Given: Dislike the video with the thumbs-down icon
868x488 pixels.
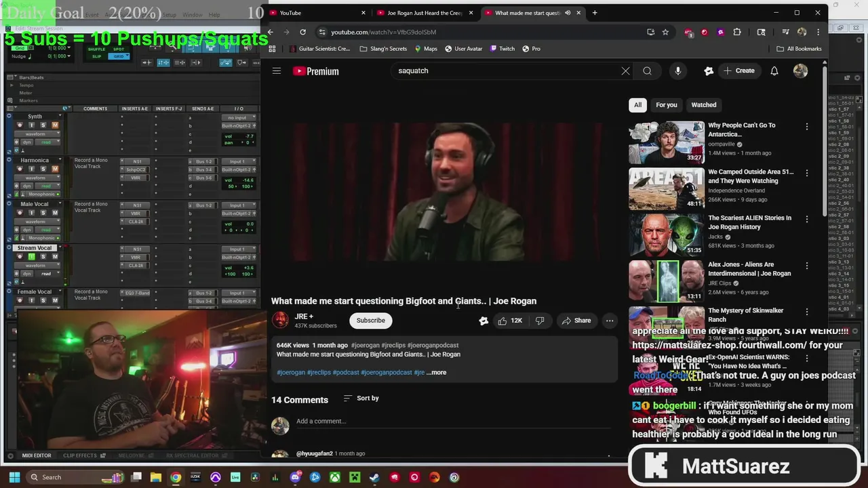Looking at the screenshot, I should 540,321.
